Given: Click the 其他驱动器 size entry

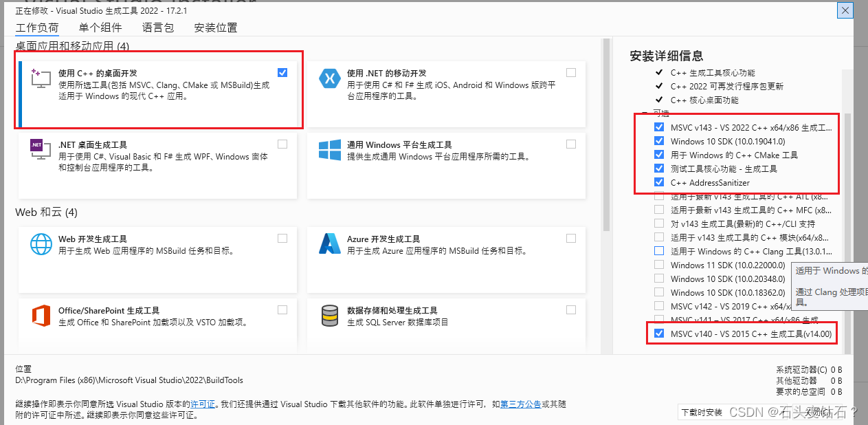Looking at the screenshot, I should tap(808, 380).
